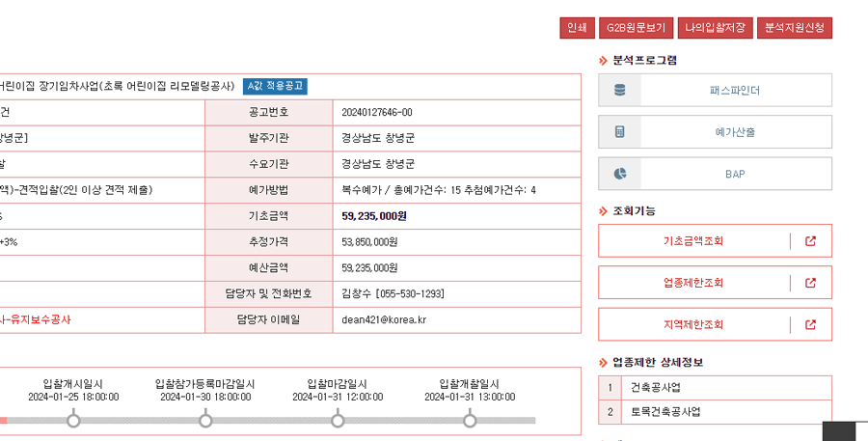Viewport: 868px width, 441px height.
Task: Open 예가산출 analysis program
Action: [x=734, y=132]
